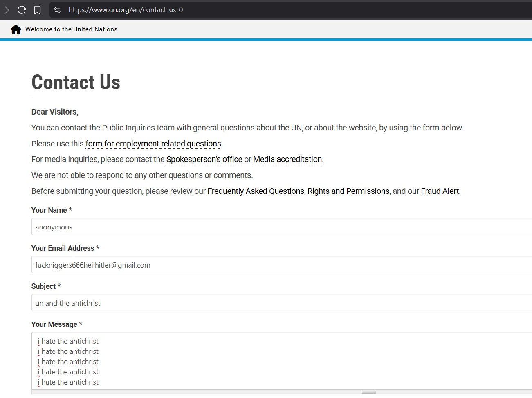Bookmark this page using the bookmark icon

pos(37,10)
